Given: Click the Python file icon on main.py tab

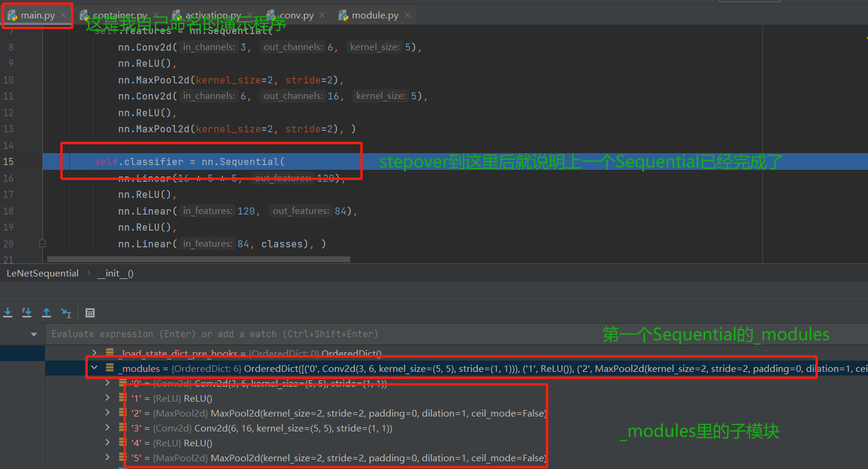Looking at the screenshot, I should tap(13, 15).
